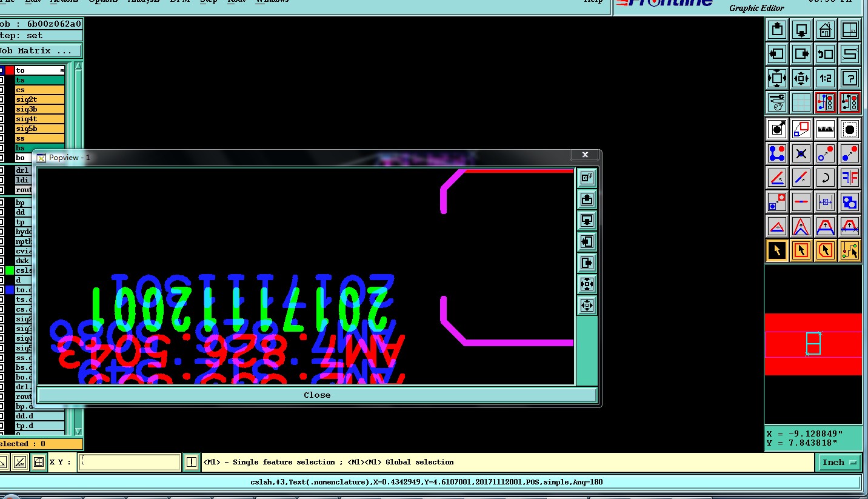Pan right using the main toolbar icon
Image resolution: width=868 pixels, height=499 pixels.
(801, 54)
